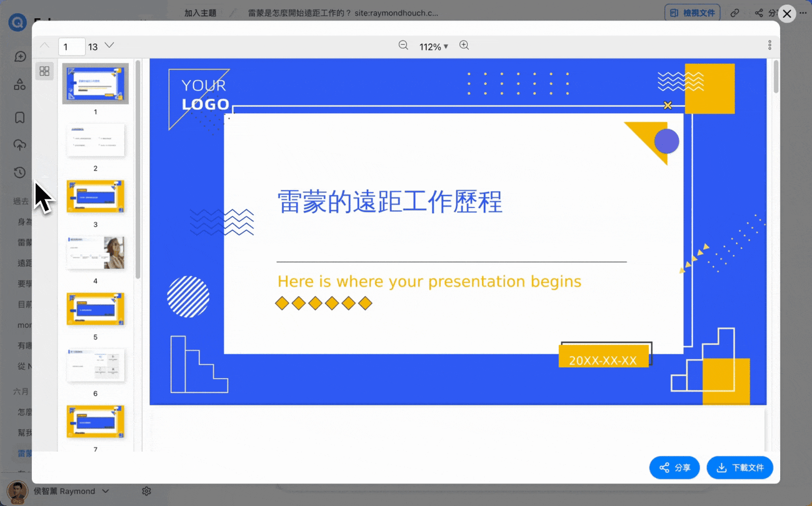Click the new chat icon in sidebar
The height and width of the screenshot is (506, 812).
(x=20, y=57)
